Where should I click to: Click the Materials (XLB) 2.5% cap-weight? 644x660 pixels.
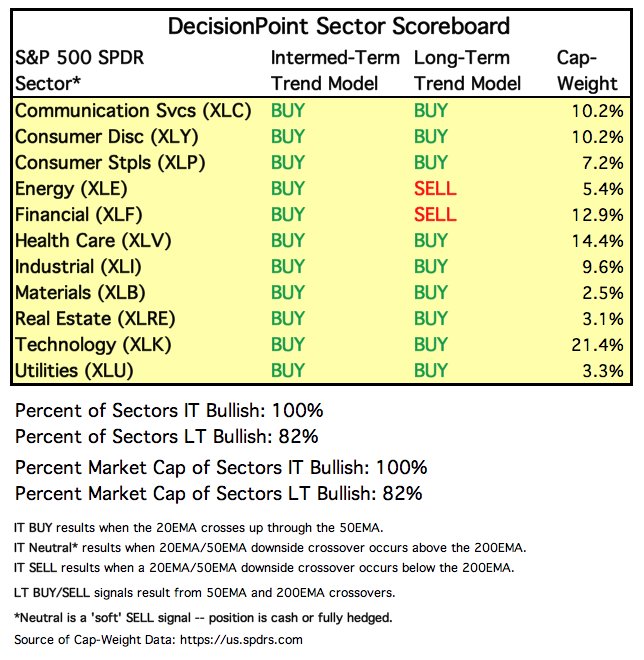603,293
